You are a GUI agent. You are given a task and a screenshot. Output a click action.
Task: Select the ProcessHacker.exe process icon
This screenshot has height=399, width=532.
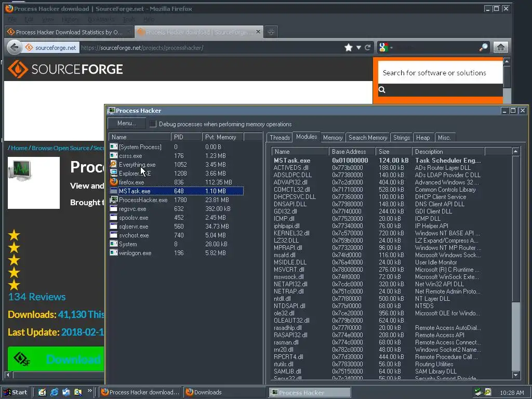click(x=114, y=199)
